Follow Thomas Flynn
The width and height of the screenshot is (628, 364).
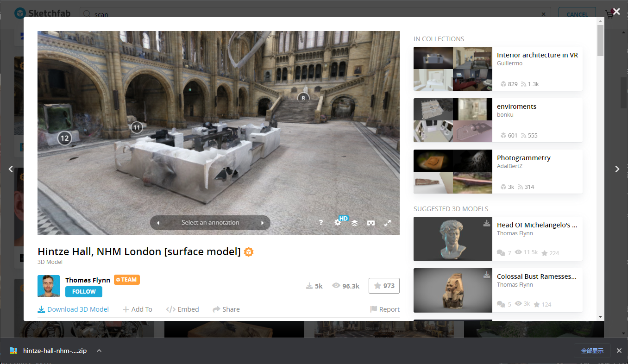point(84,292)
